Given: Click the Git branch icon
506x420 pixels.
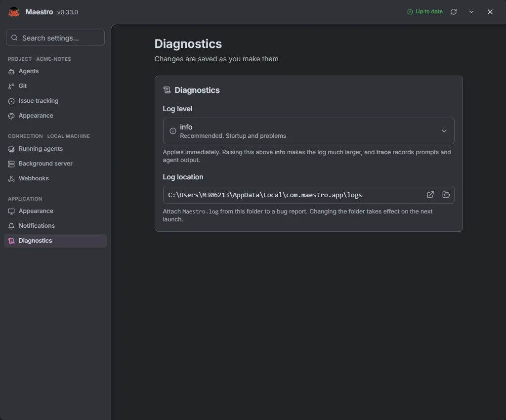Looking at the screenshot, I should click(11, 86).
